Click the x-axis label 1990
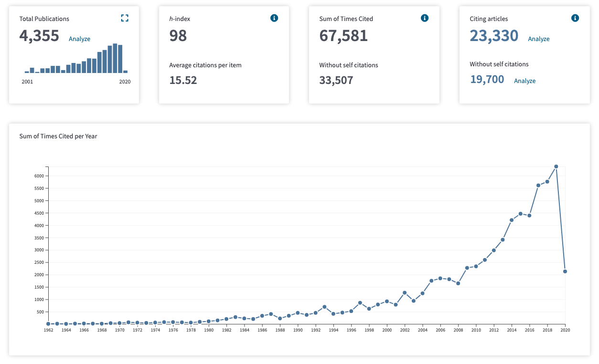The image size is (599, 364). click(x=298, y=330)
